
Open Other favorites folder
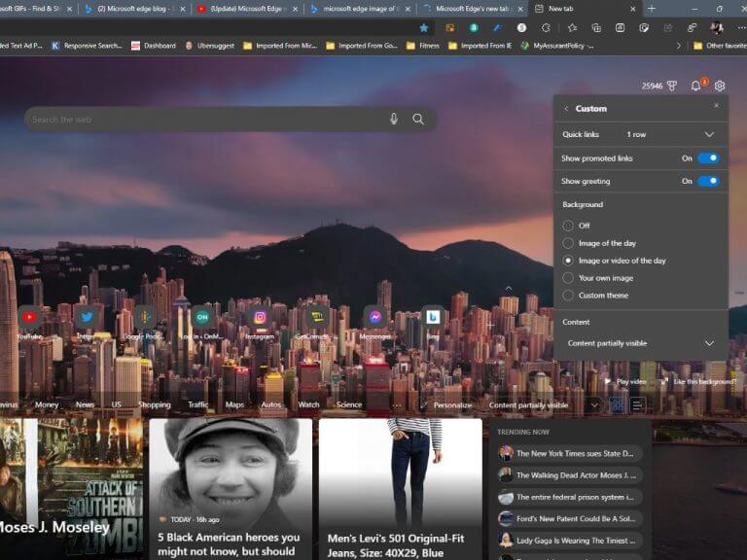720,46
